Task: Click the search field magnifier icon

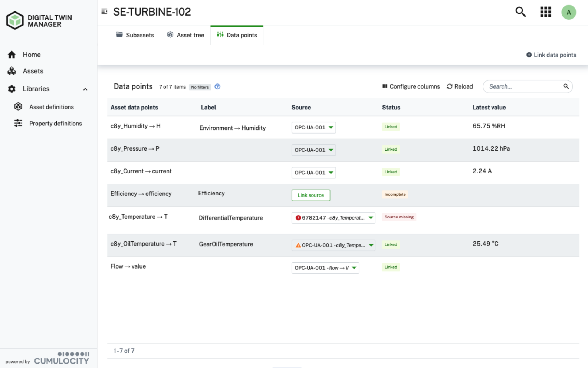Action: 566,86
